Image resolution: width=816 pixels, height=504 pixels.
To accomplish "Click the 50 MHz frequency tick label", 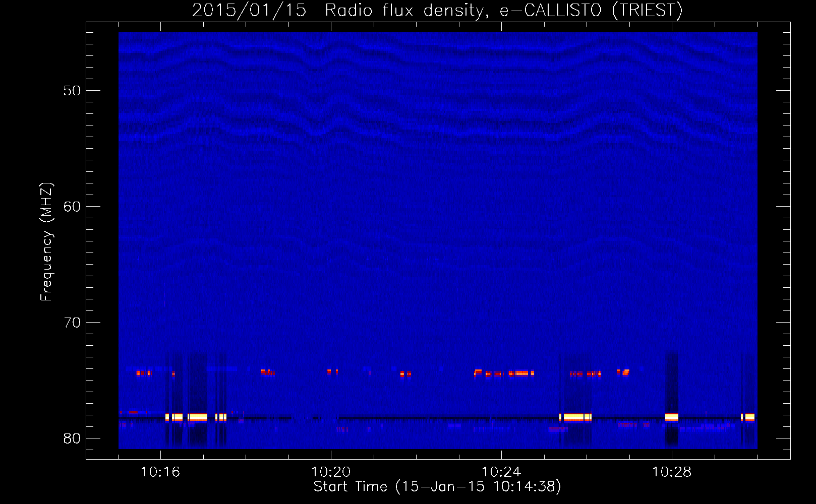I will [x=72, y=91].
